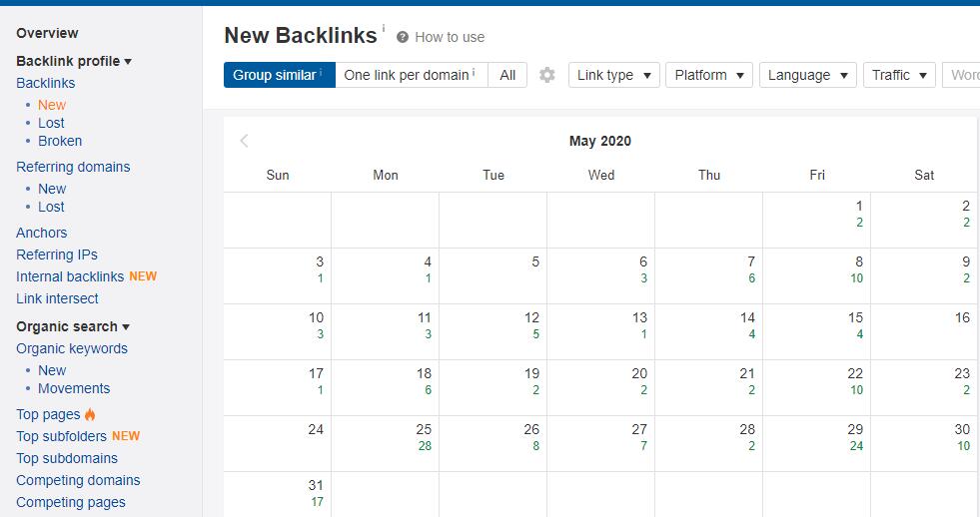Open the Traffic filter dropdown
Screen dimensions: 980x517
898,75
